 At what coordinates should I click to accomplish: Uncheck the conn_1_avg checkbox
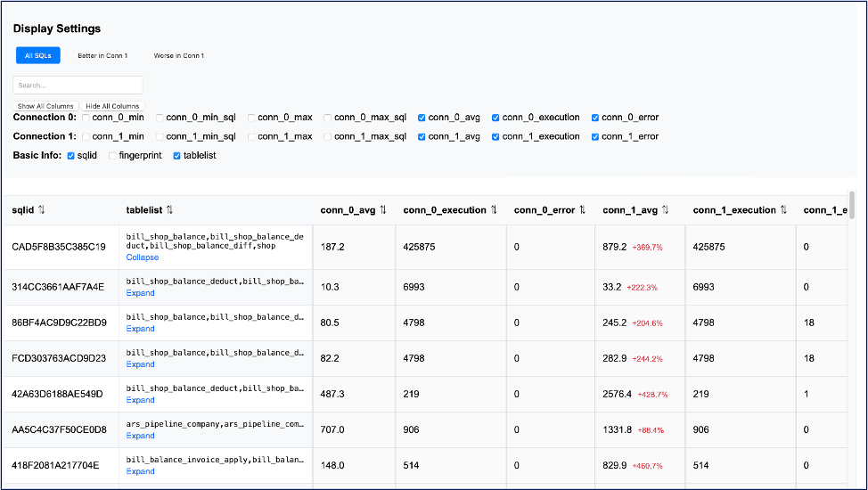coord(422,137)
